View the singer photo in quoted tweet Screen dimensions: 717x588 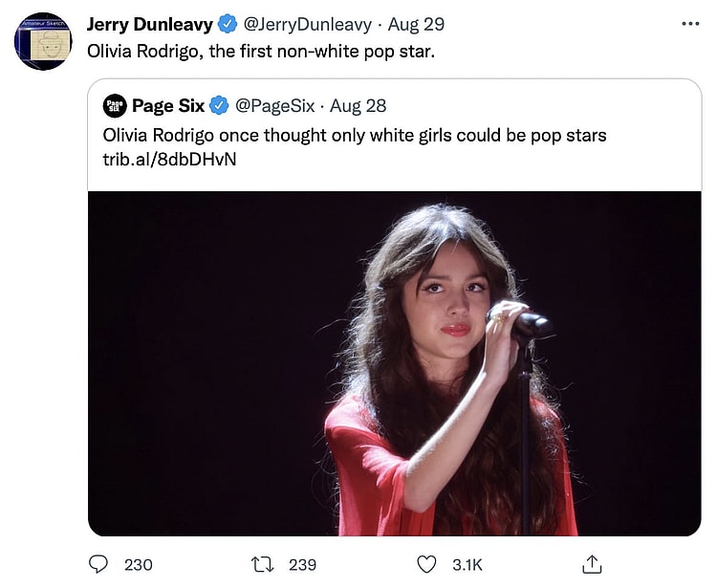click(x=394, y=363)
